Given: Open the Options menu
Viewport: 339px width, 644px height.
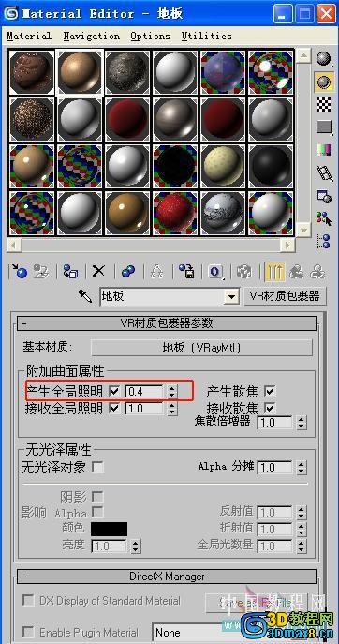Looking at the screenshot, I should point(150,37).
